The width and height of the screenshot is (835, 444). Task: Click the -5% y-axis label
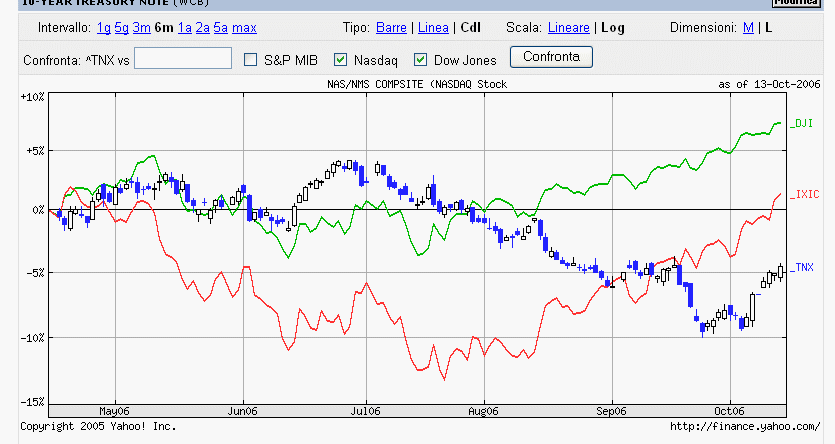click(x=35, y=273)
